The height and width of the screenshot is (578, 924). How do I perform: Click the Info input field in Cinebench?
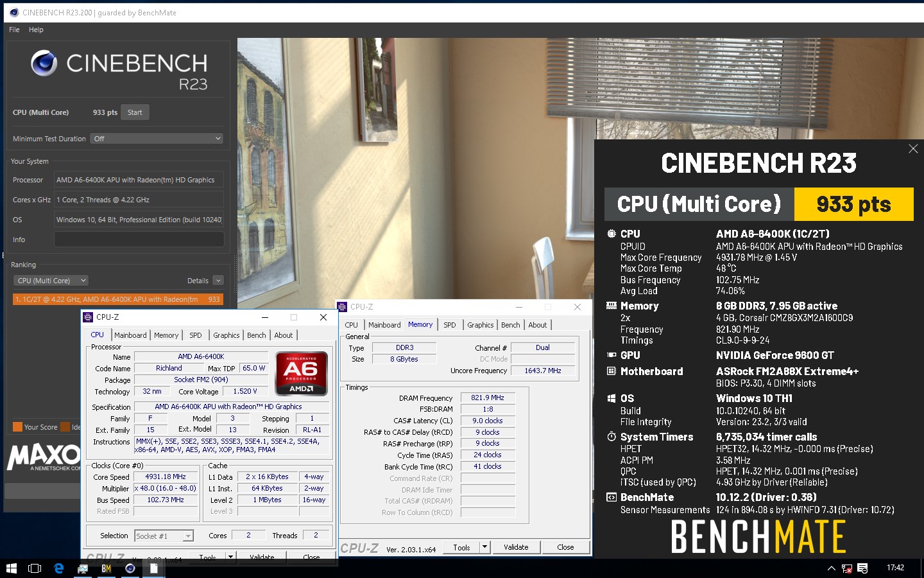(x=139, y=240)
